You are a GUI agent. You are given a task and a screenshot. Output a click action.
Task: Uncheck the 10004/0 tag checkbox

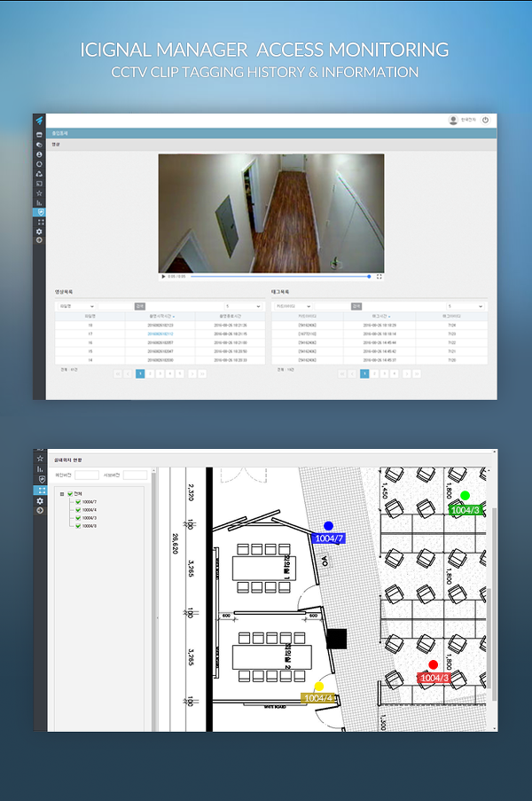[78, 526]
